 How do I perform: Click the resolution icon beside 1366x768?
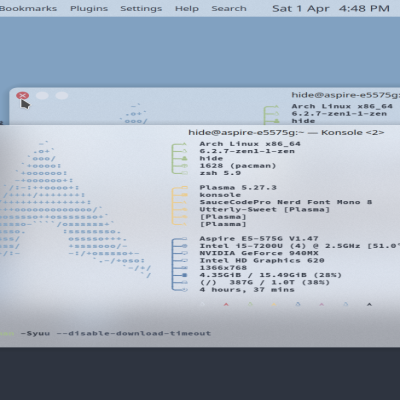tap(184, 268)
